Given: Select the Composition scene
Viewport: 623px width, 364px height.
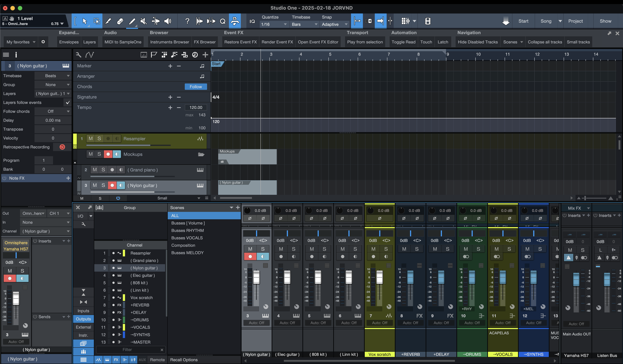Looking at the screenshot, I should point(183,245).
